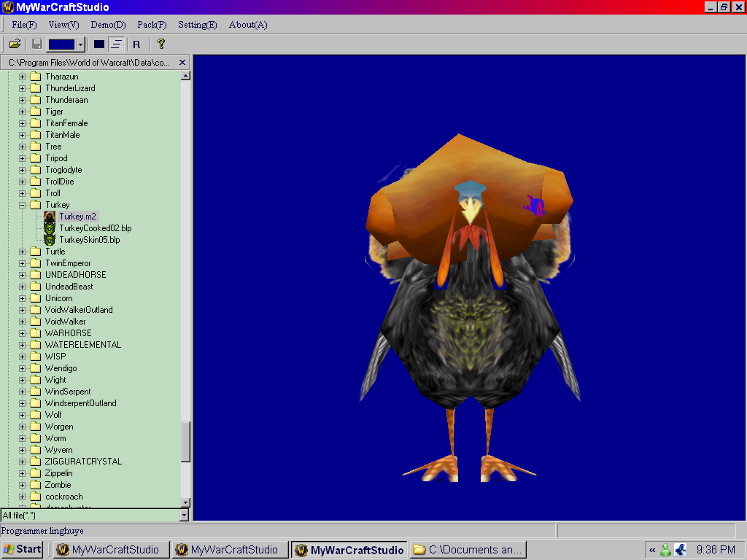
Task: Click the TitanFemale folder icon
Action: (35, 123)
